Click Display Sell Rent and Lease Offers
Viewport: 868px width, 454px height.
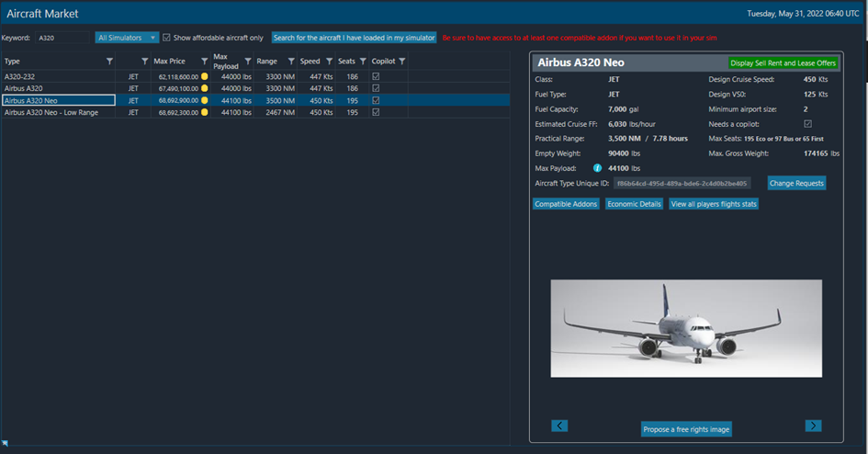[x=783, y=63]
